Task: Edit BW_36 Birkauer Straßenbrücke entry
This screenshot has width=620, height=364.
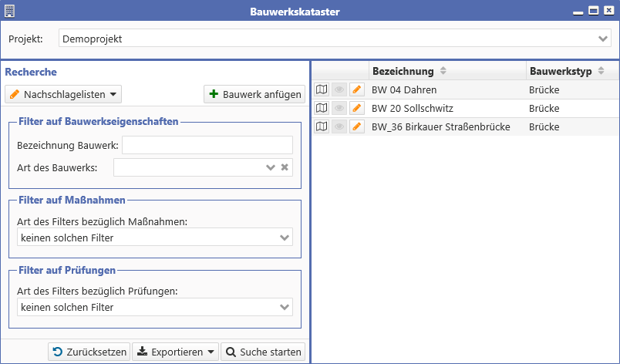Action: [357, 126]
